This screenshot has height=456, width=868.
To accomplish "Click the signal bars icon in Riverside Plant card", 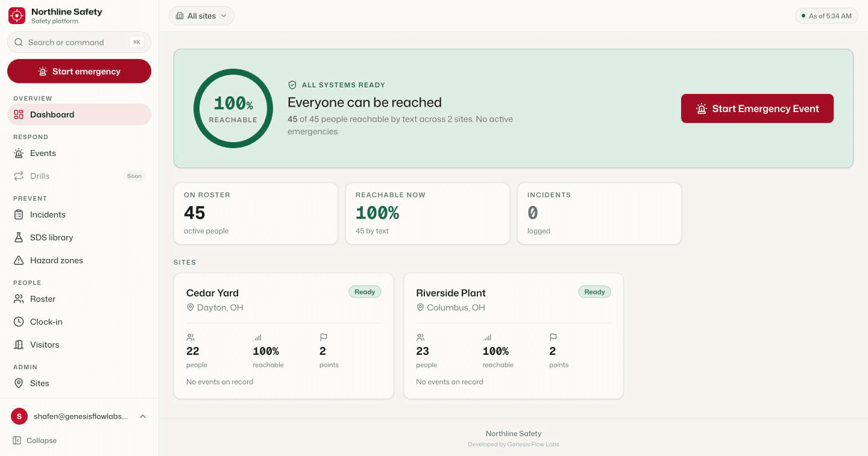I will [487, 337].
